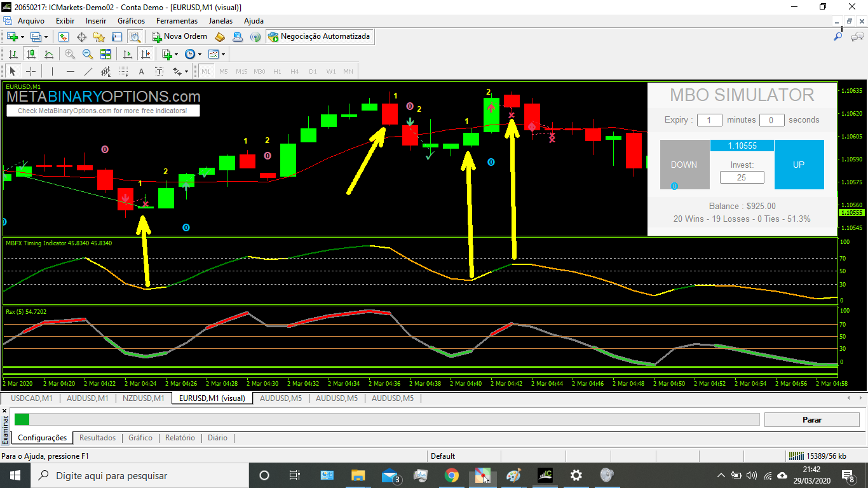Open the Resultados tab in the tester

tap(98, 438)
